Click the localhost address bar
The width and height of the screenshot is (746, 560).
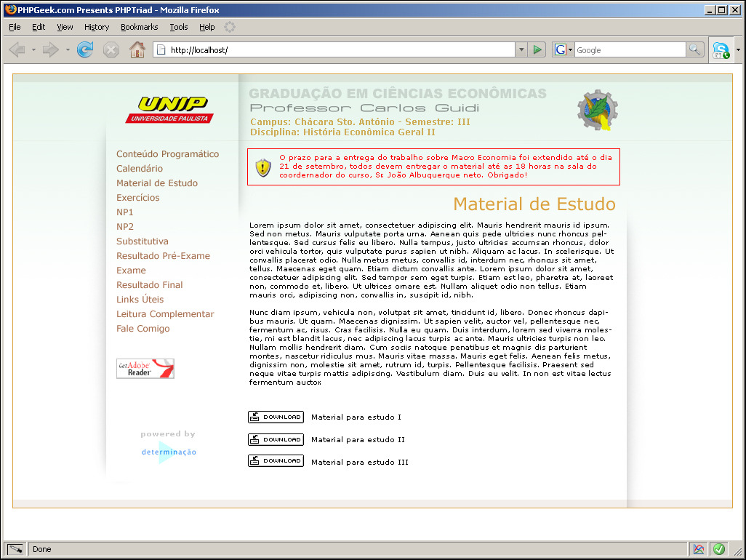(x=334, y=50)
